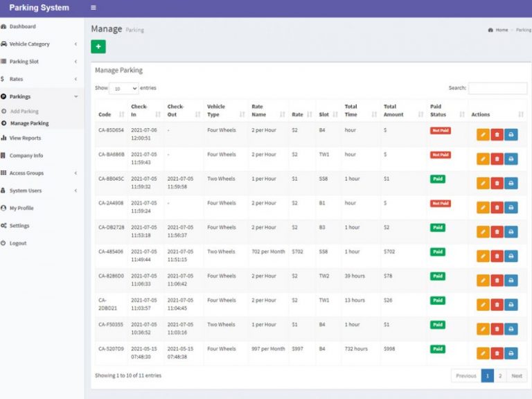Open View Reports in sidebar
Image resolution: width=532 pixels, height=399 pixels.
25,138
